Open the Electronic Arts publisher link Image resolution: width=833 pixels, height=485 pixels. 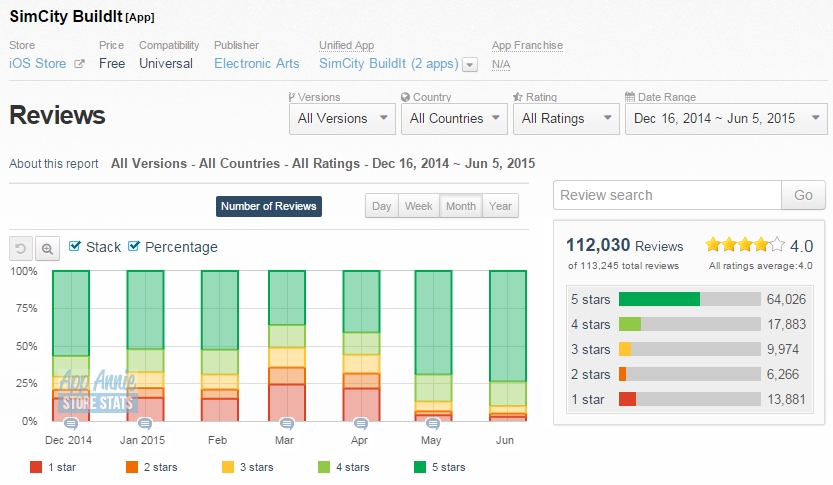257,64
